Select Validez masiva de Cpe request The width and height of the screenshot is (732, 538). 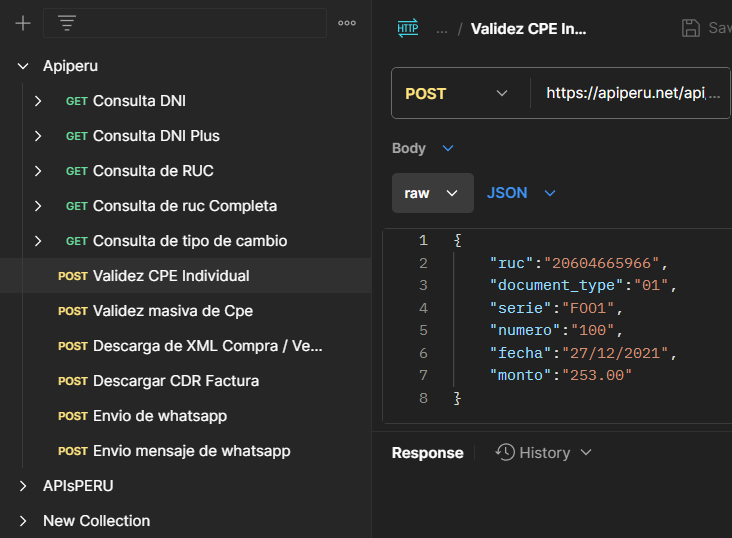point(172,311)
